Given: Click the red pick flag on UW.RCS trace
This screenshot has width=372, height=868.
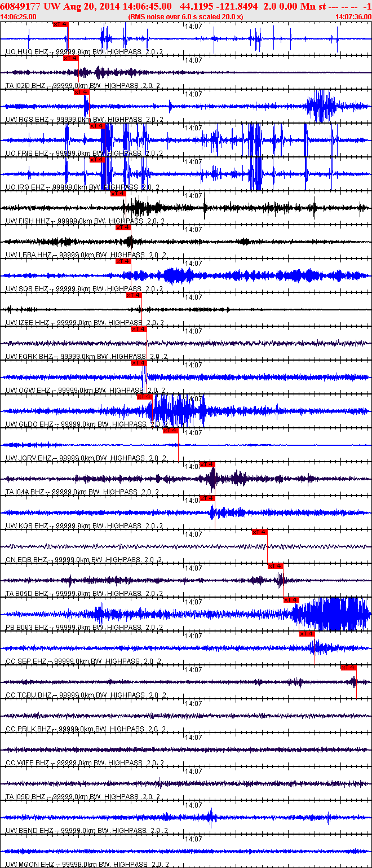Looking at the screenshot, I should [x=81, y=92].
